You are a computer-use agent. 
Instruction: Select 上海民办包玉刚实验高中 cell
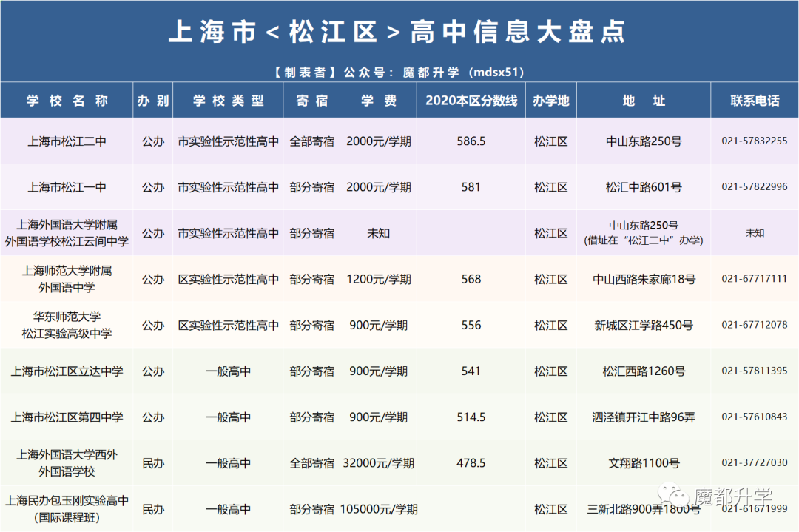coord(67,508)
